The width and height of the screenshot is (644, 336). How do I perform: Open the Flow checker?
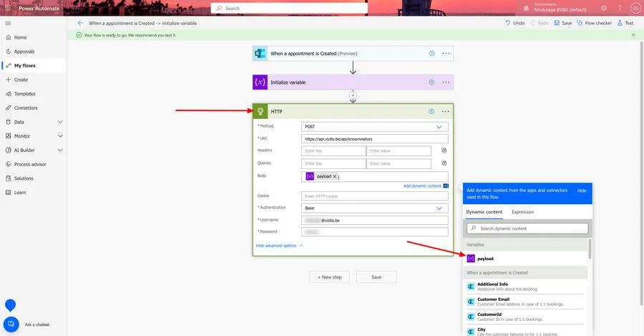pyautogui.click(x=594, y=23)
